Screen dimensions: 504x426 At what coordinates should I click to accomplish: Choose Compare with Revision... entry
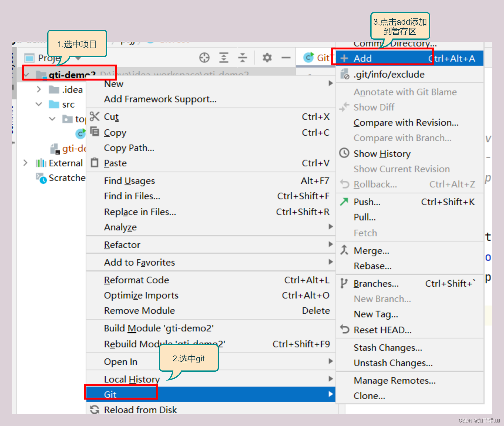(x=409, y=123)
